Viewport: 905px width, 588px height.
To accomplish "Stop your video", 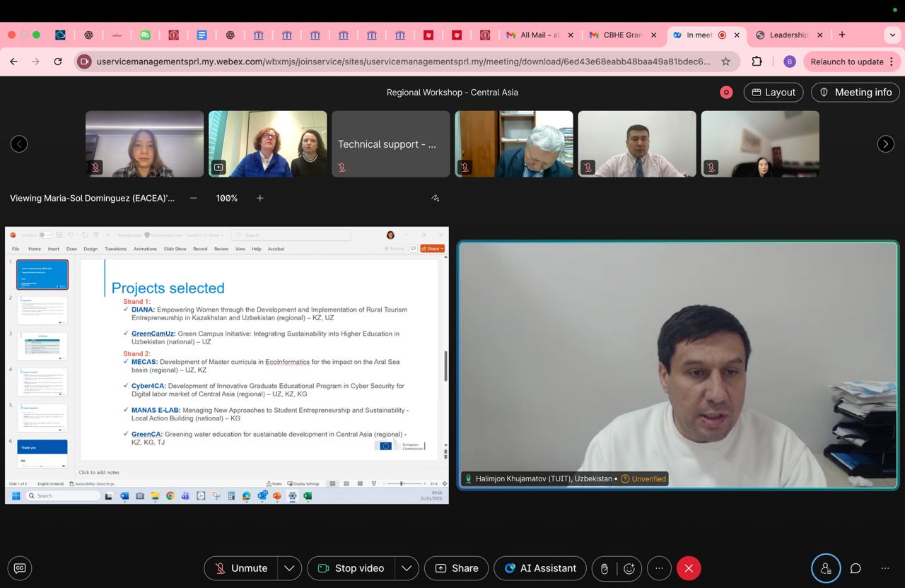I will tap(351, 568).
